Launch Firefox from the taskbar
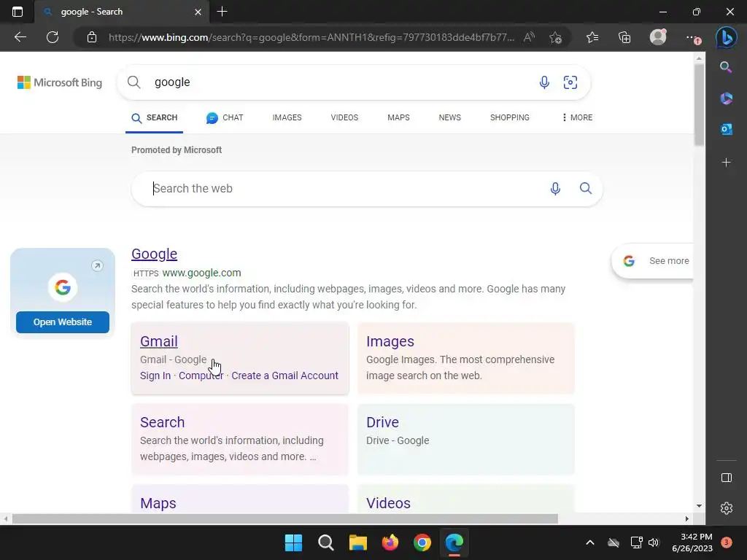 [x=390, y=542]
